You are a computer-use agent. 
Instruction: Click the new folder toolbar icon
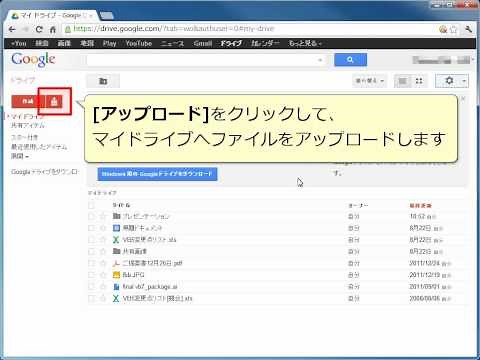tap(103, 81)
